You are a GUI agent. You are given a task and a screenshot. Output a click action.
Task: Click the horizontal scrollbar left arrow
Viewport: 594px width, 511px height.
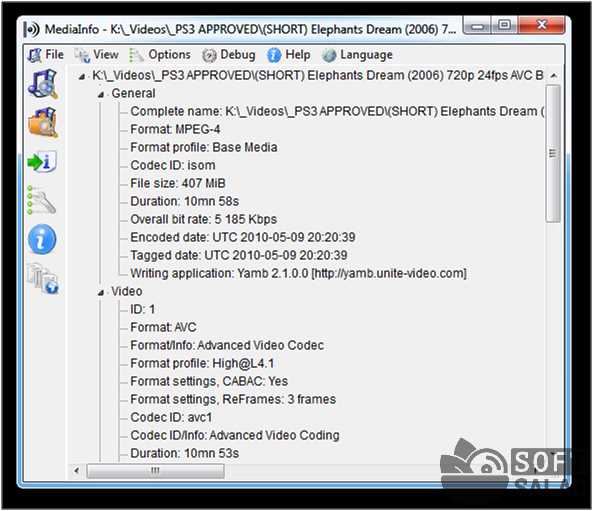pos(77,471)
